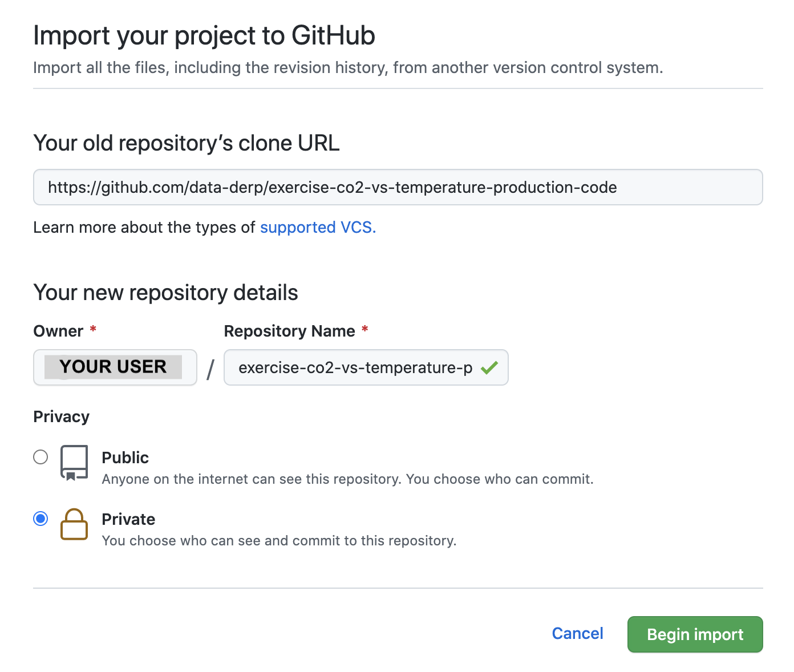Image resolution: width=794 pixels, height=672 pixels.
Task: Click the 'Anyone on the internet' description text
Action: coord(348,479)
